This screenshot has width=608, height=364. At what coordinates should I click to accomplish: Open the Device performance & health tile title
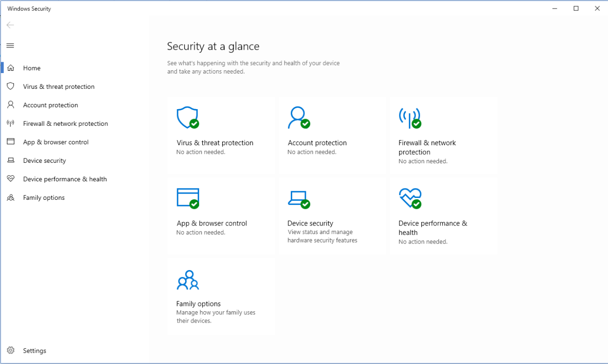(433, 228)
